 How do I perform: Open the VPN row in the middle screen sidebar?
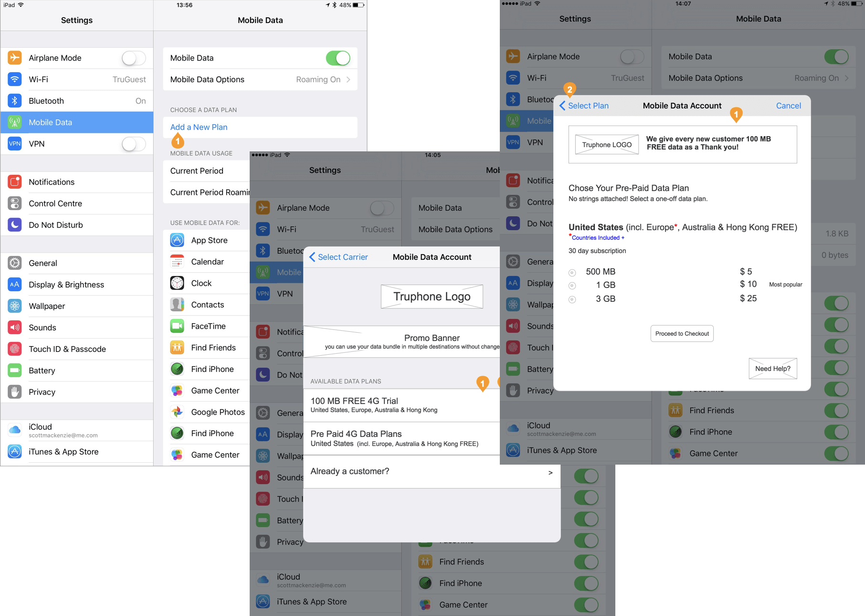coord(277,294)
